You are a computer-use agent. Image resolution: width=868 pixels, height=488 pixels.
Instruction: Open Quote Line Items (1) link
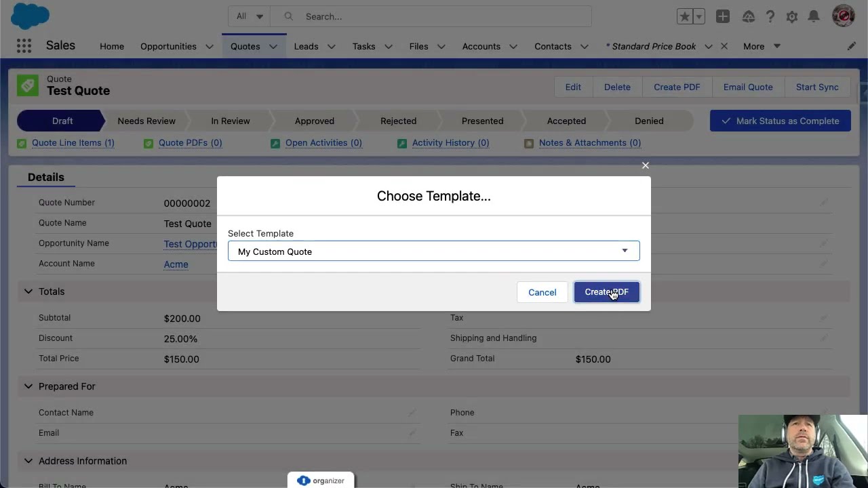tap(73, 142)
